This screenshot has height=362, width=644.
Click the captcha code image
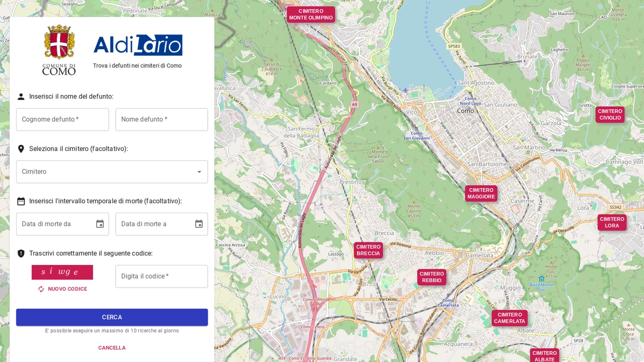[x=62, y=272]
